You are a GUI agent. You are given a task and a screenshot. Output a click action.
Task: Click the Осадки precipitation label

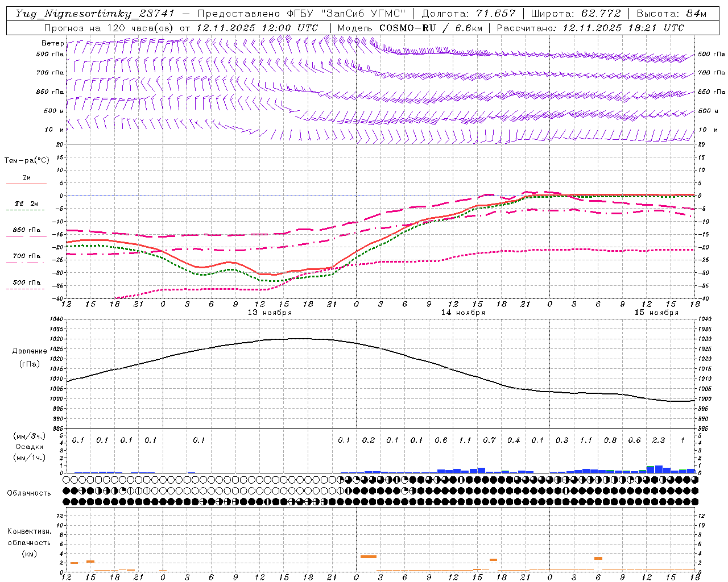tap(30, 447)
